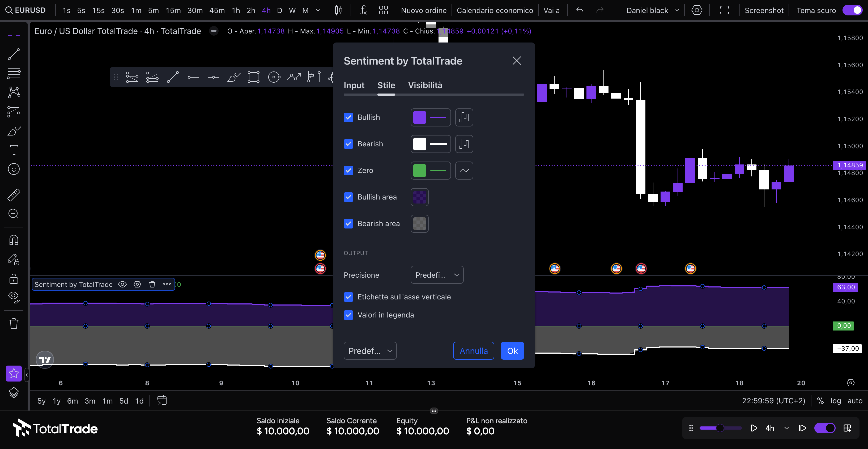This screenshot has height=449, width=868.
Task: Uncheck the Zero checkbox
Action: click(348, 171)
